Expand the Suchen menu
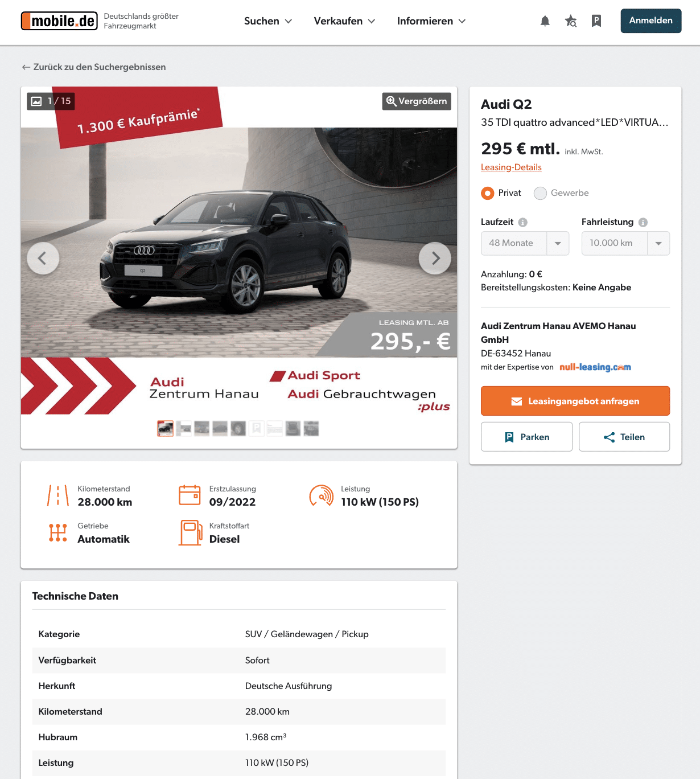 coord(268,21)
